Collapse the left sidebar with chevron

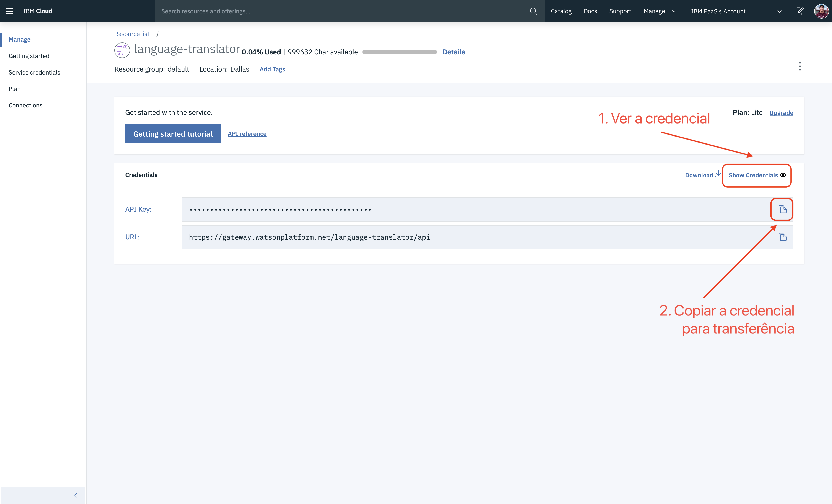coord(76,495)
